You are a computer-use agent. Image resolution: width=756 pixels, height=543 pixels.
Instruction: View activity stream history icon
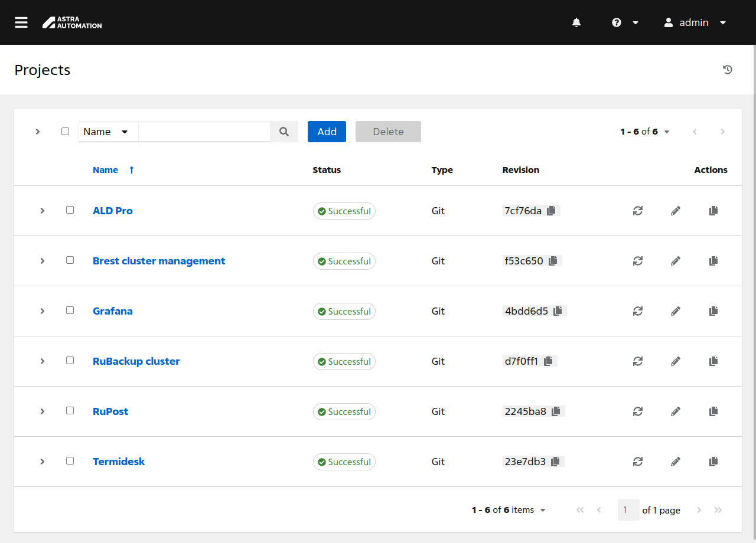[728, 70]
